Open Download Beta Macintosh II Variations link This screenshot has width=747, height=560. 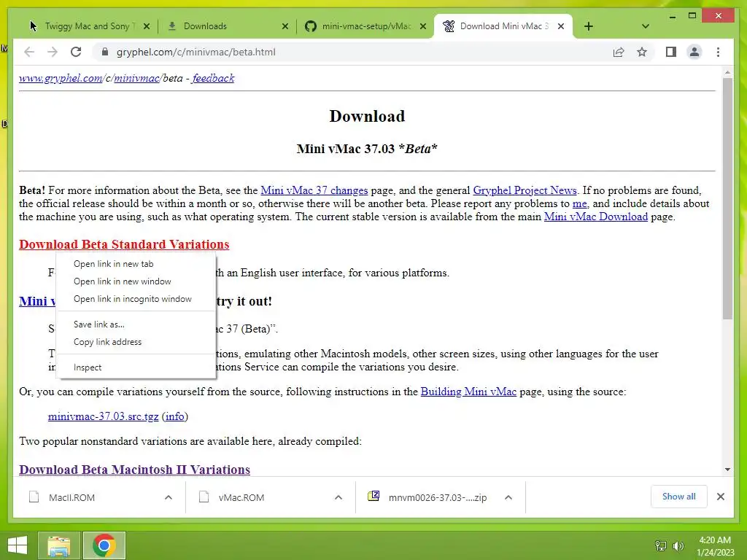pos(134,470)
